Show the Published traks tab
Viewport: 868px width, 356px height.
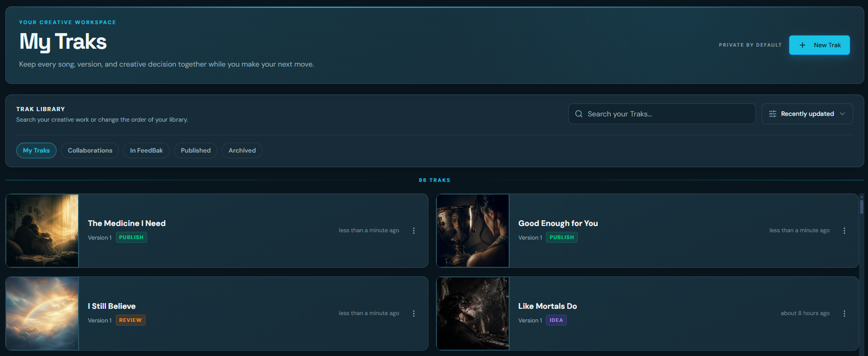(195, 150)
